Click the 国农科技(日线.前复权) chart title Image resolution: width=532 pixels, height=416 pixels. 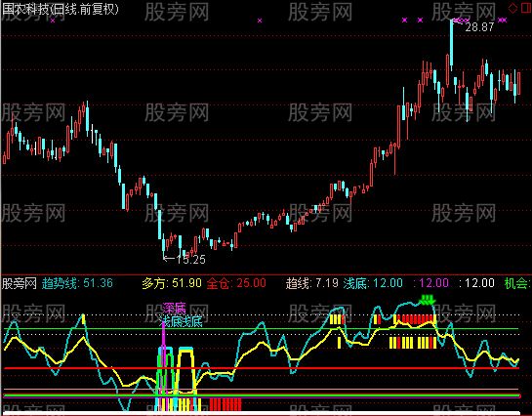click(61, 9)
